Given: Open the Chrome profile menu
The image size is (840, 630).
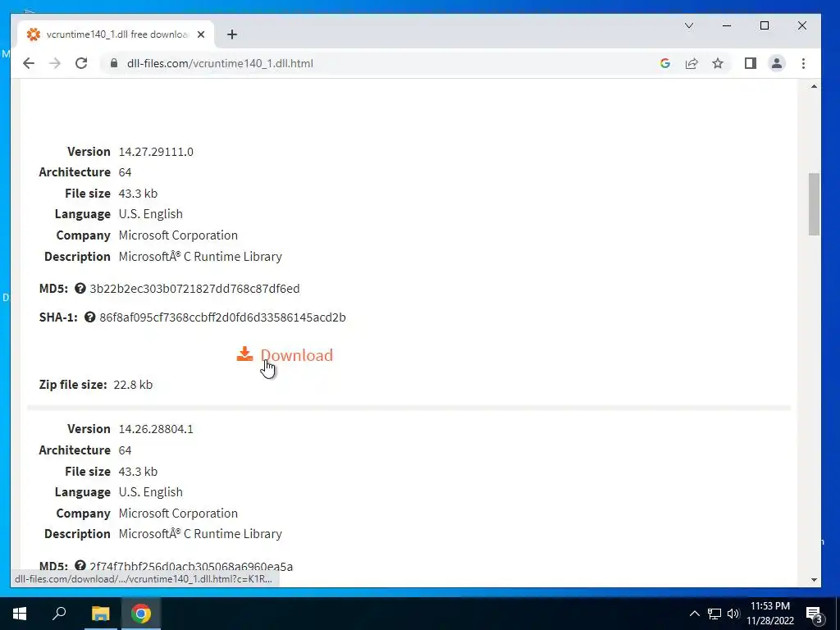Looking at the screenshot, I should tap(777, 63).
